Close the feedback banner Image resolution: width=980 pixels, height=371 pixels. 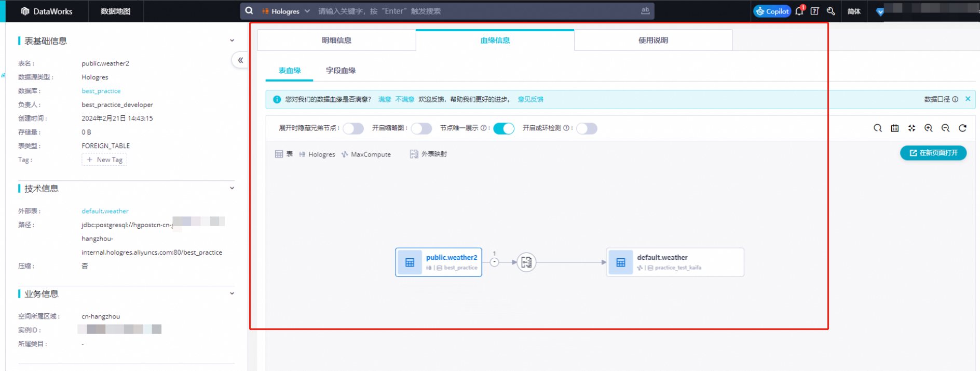[x=968, y=99]
